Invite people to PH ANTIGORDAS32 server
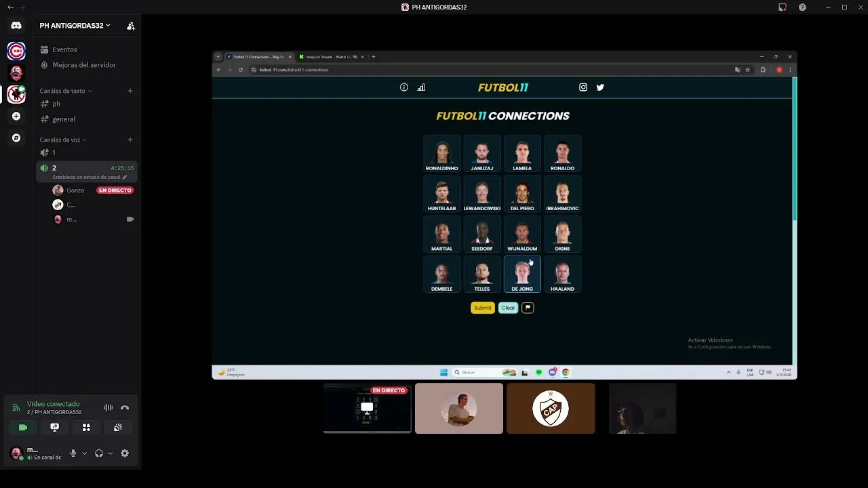 coord(131,26)
